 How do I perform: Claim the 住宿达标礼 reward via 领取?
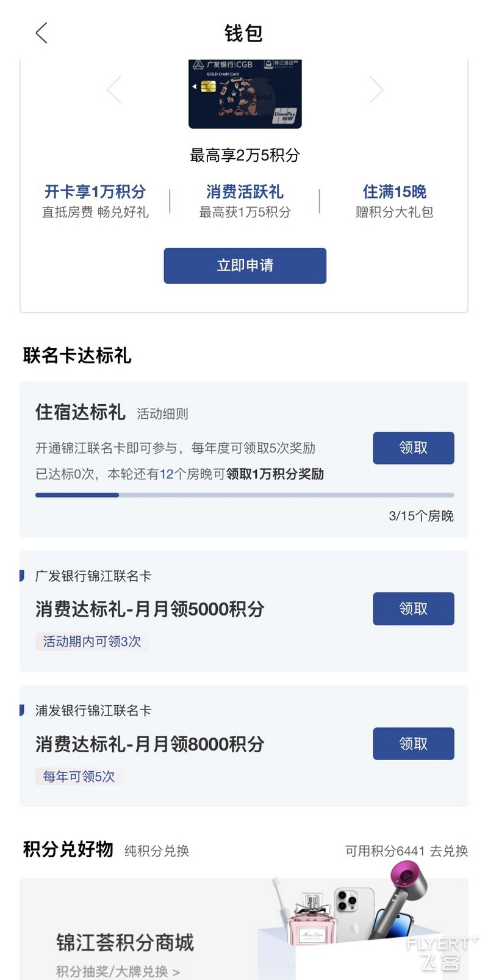coord(414,448)
